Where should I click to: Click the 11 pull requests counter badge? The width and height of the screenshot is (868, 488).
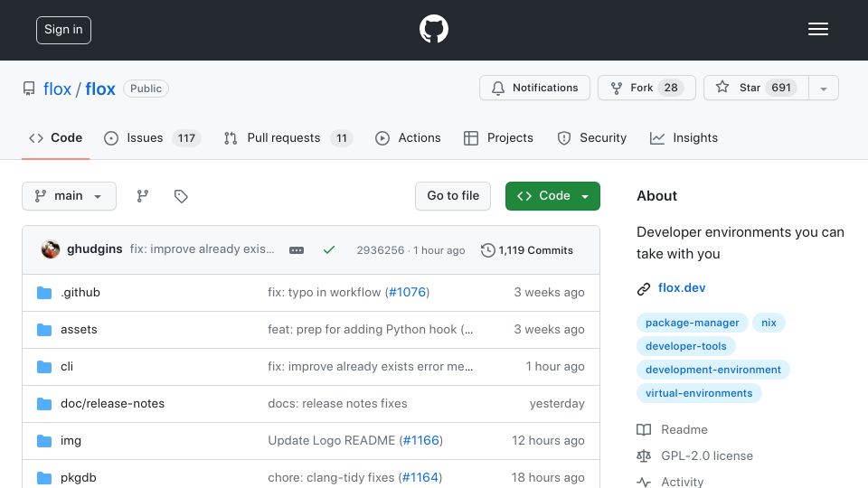342,137
